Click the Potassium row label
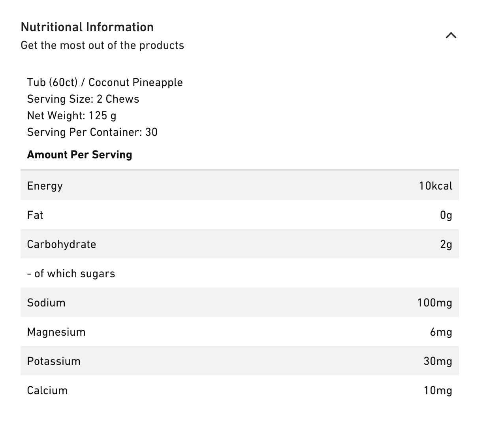 [54, 361]
